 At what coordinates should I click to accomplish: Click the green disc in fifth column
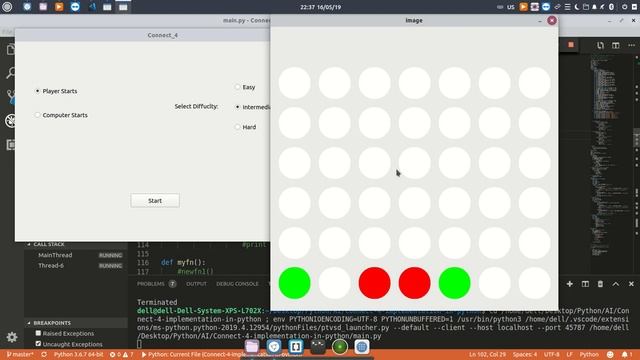(x=454, y=283)
